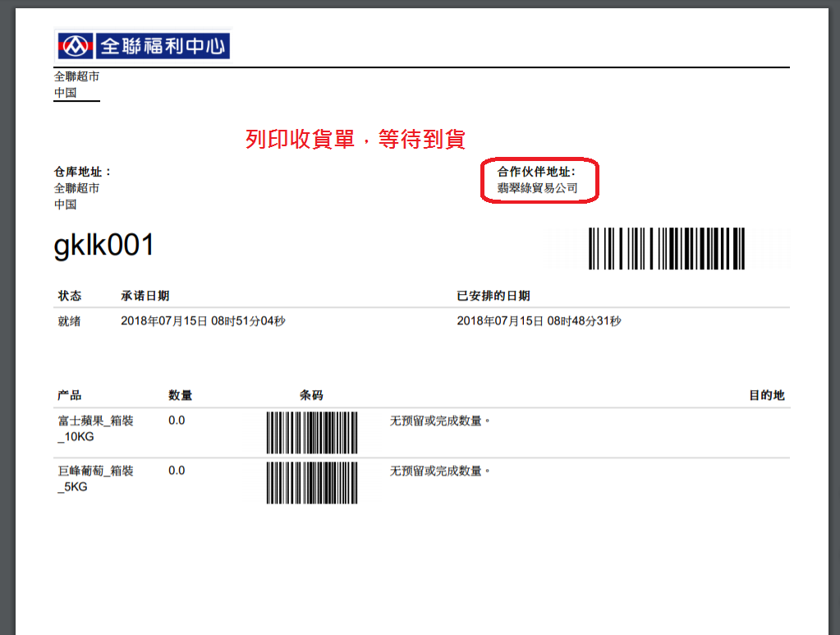The image size is (840, 635).
Task: Click the gklk001 document barcode
Action: pyautogui.click(x=667, y=248)
